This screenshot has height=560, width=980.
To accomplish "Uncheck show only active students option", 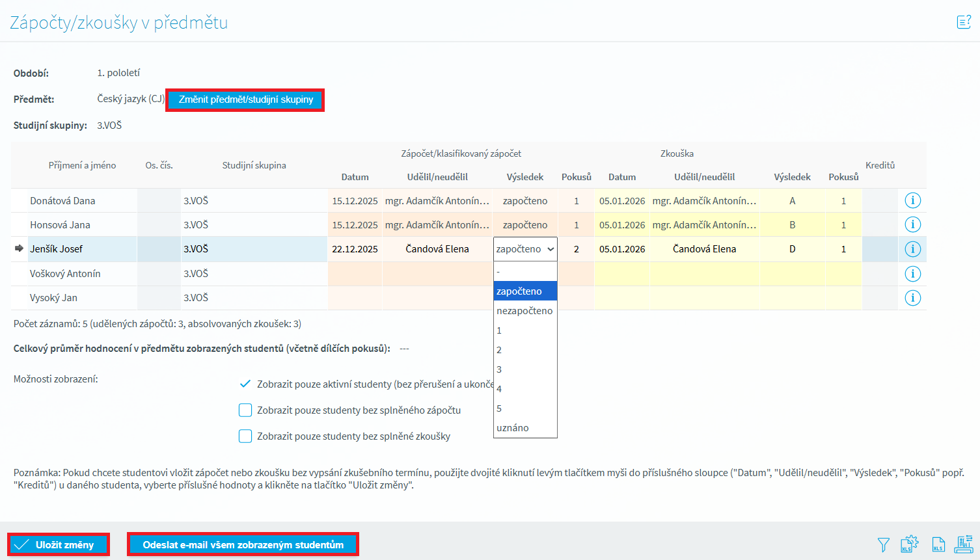I will tap(245, 384).
